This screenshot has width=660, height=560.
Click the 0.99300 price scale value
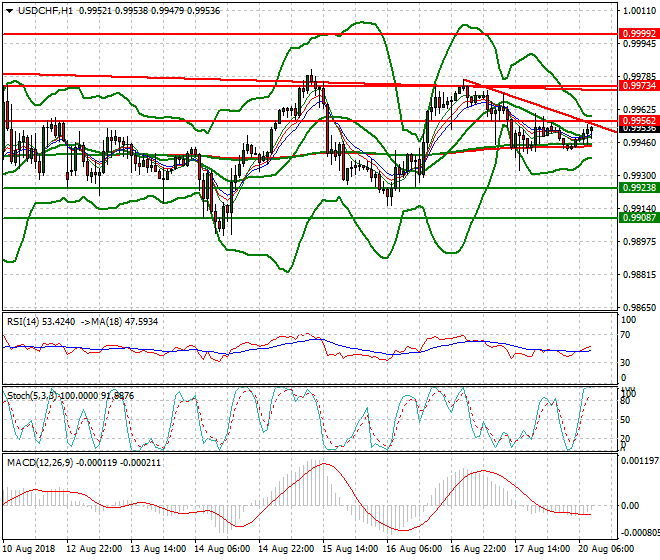click(x=639, y=176)
